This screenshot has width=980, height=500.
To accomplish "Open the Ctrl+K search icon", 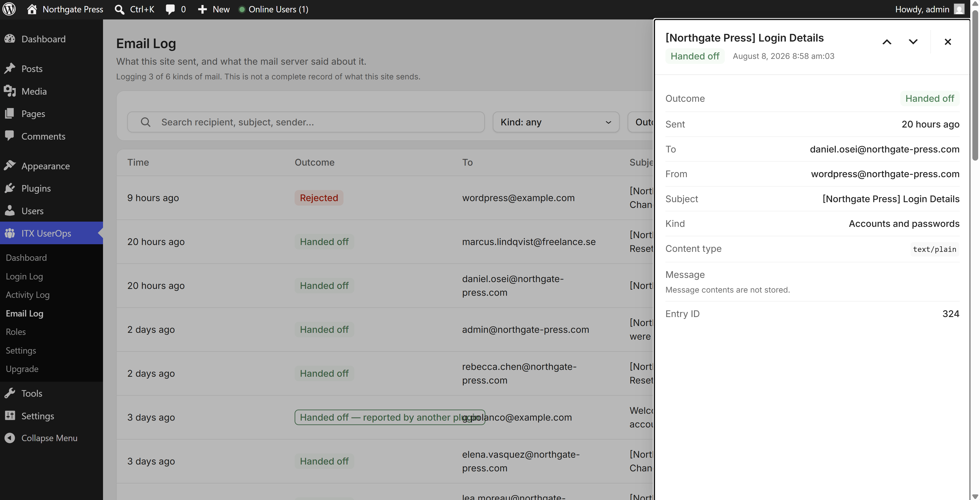I will point(120,9).
